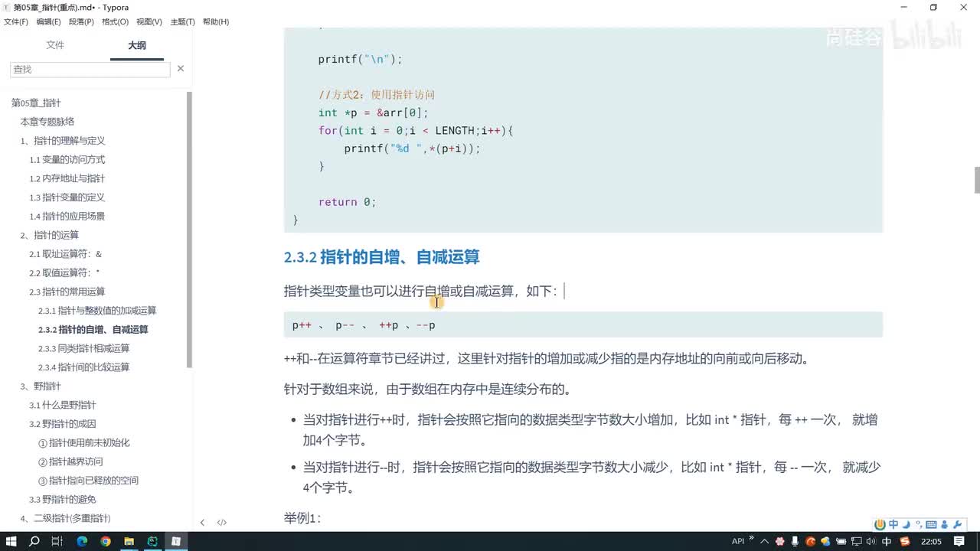Select outline entry 2.2 取值运算符：*
This screenshot has width=980, height=551.
tap(65, 272)
